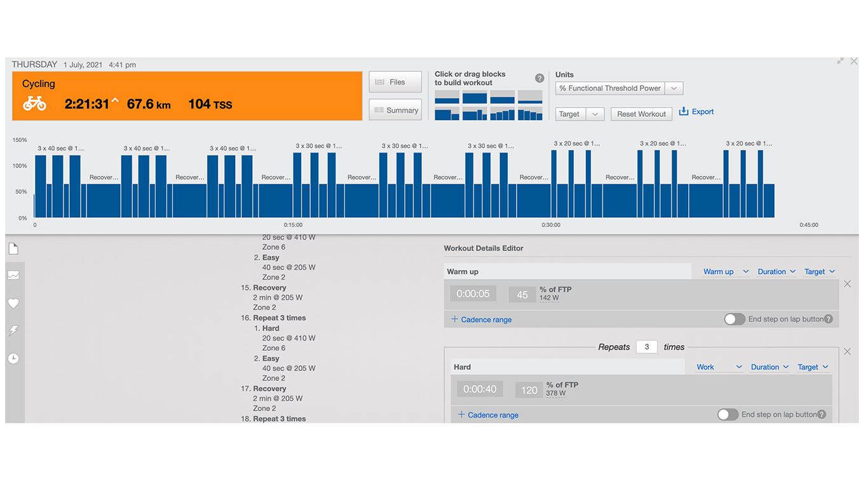Screen dimensions: 868x488
Task: Collapse the workout panel with shrink arrows icon
Action: [840, 61]
